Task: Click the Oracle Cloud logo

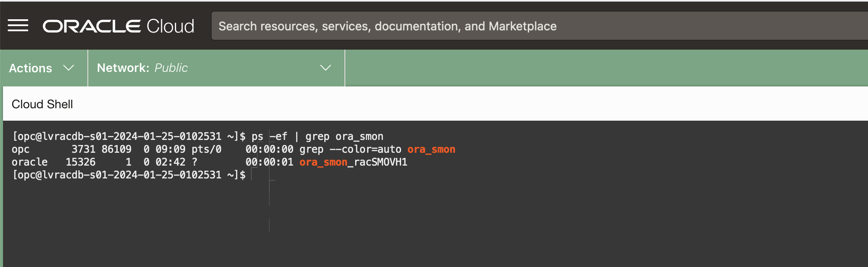Action: tap(118, 26)
